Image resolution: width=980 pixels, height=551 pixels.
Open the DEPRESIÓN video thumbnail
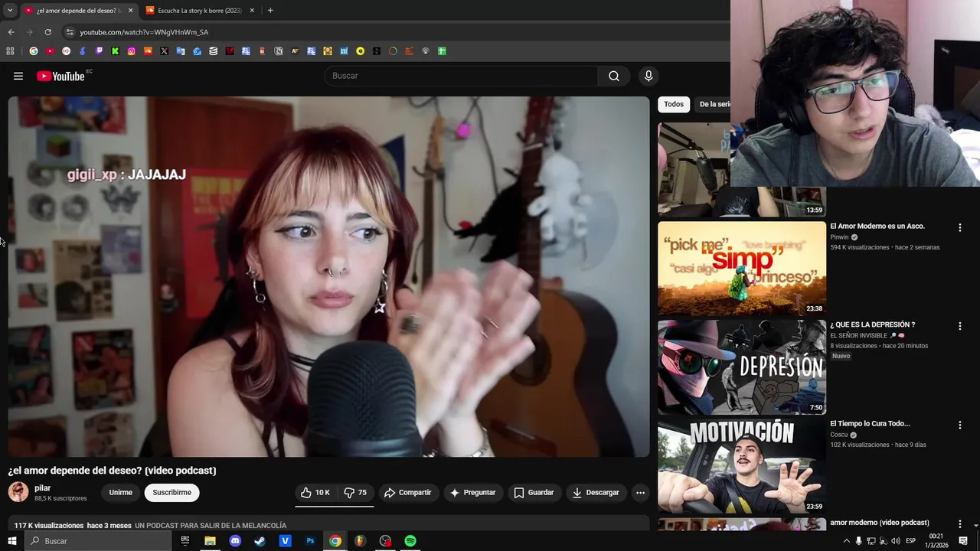(742, 367)
